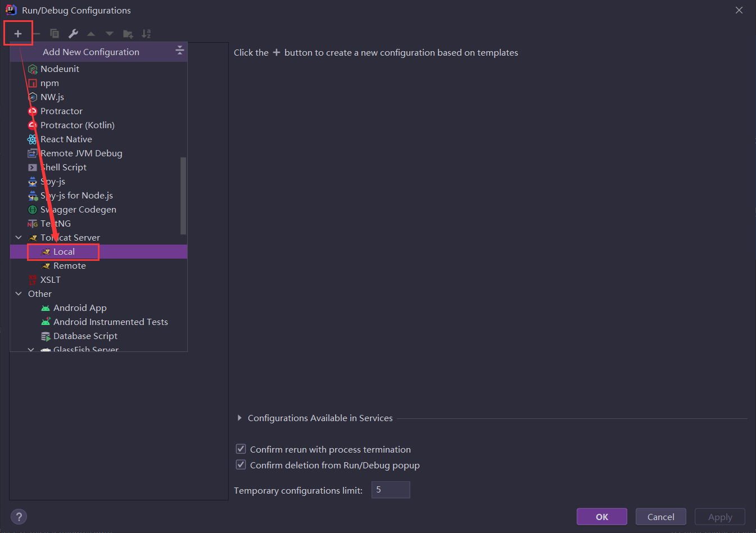This screenshot has height=533, width=756.
Task: Click the Spy-js icon
Action: [33, 182]
